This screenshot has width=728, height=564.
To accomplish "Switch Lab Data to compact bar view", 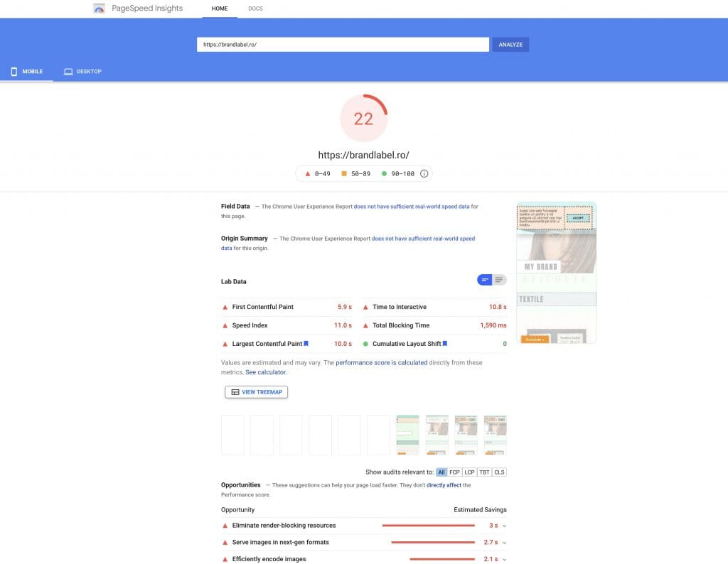I will tap(485, 281).
